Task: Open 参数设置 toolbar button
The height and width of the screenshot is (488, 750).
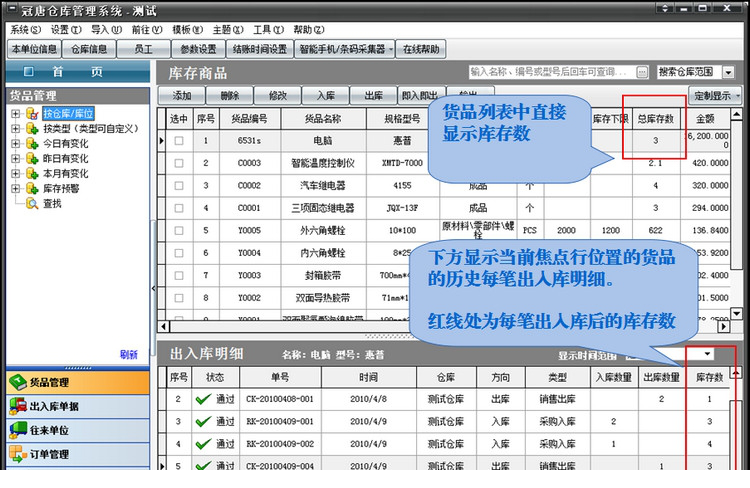Action: [x=198, y=49]
